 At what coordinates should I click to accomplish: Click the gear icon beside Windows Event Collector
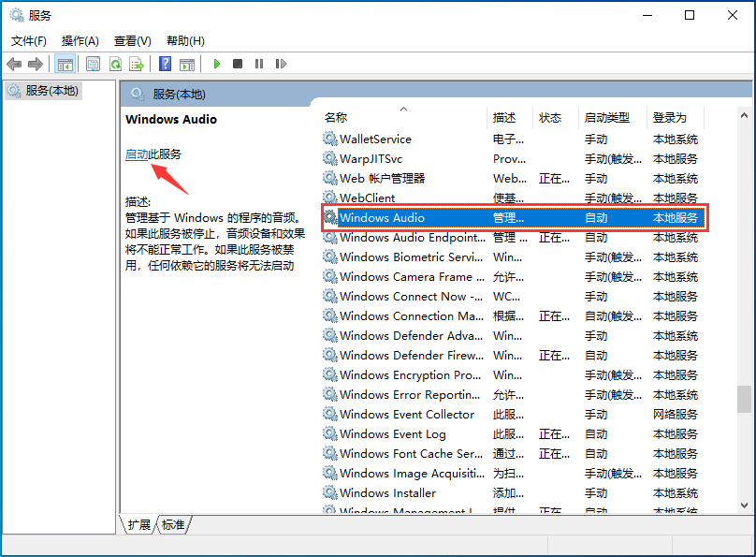[329, 415]
